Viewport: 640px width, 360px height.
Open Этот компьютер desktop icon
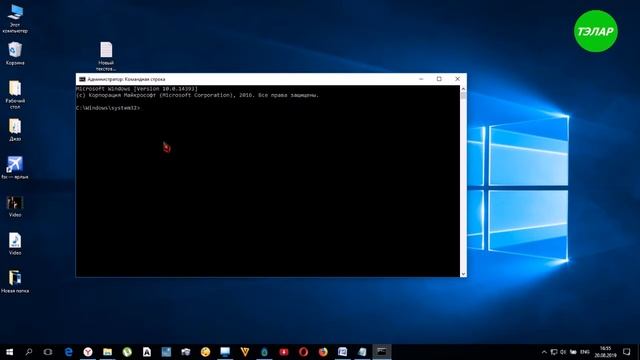point(15,18)
